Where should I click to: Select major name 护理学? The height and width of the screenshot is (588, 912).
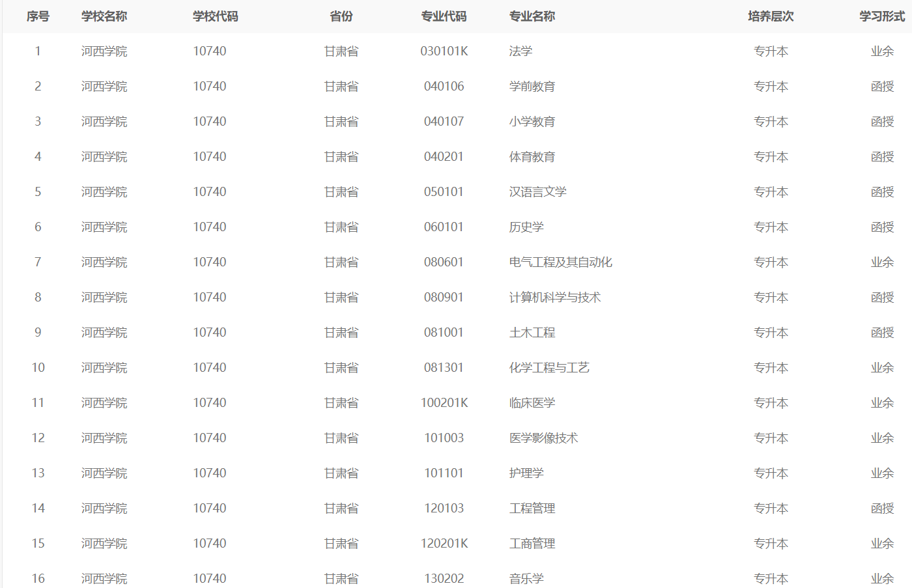pyautogui.click(x=526, y=473)
